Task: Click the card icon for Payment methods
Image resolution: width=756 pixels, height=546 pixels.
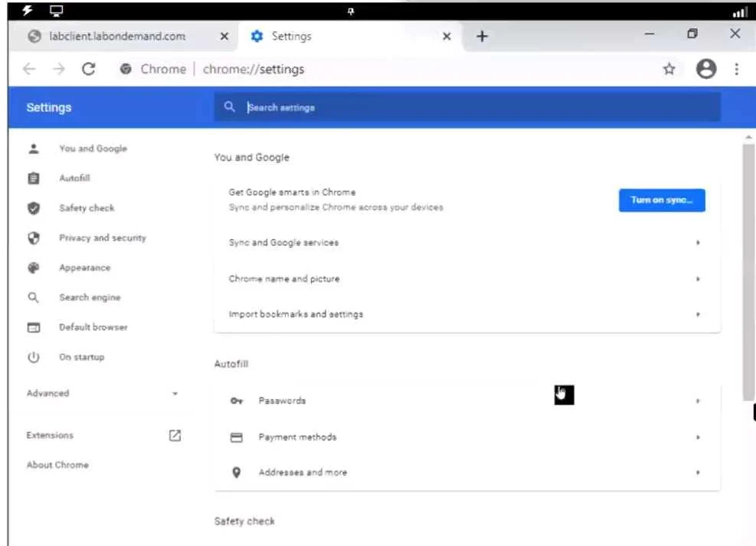Action: click(236, 437)
